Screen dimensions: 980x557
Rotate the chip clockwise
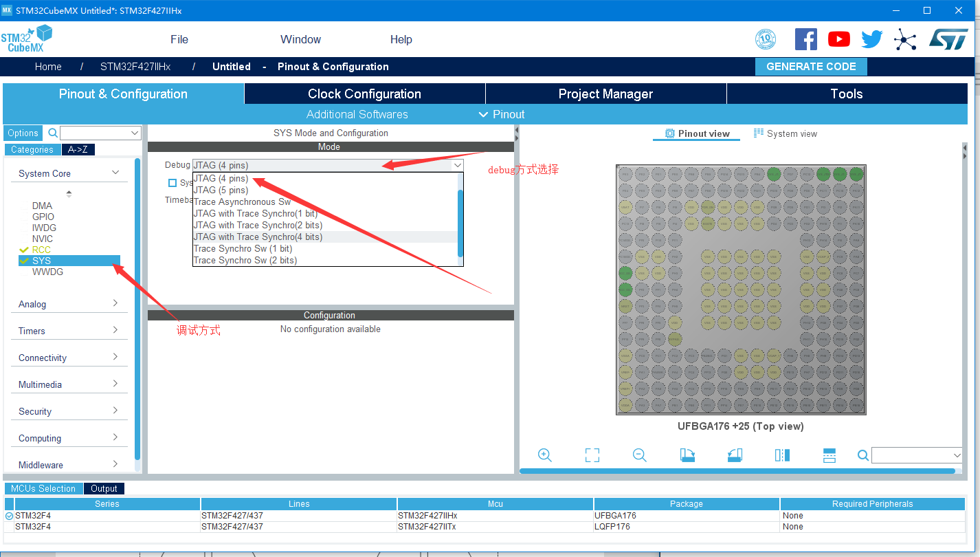pyautogui.click(x=687, y=455)
